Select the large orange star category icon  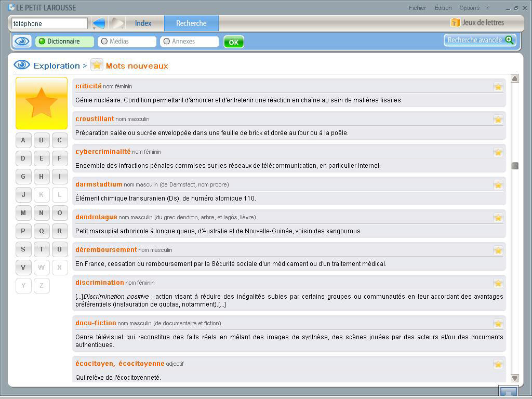coord(41,103)
